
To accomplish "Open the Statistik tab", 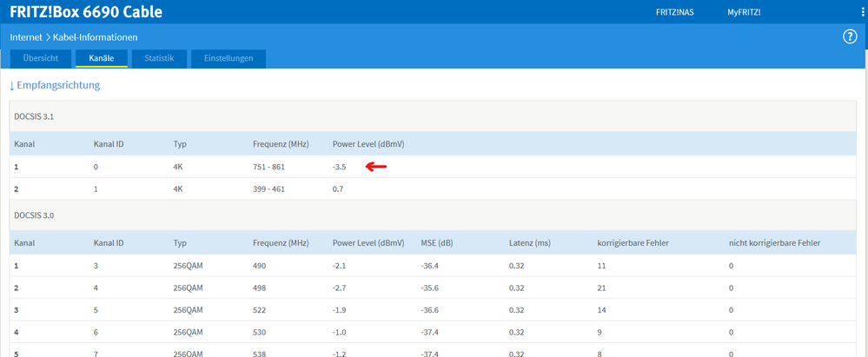I will [159, 59].
